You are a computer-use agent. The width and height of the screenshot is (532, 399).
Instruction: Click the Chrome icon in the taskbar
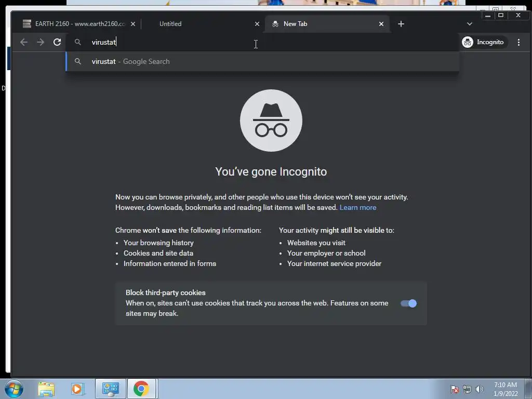coord(141,389)
